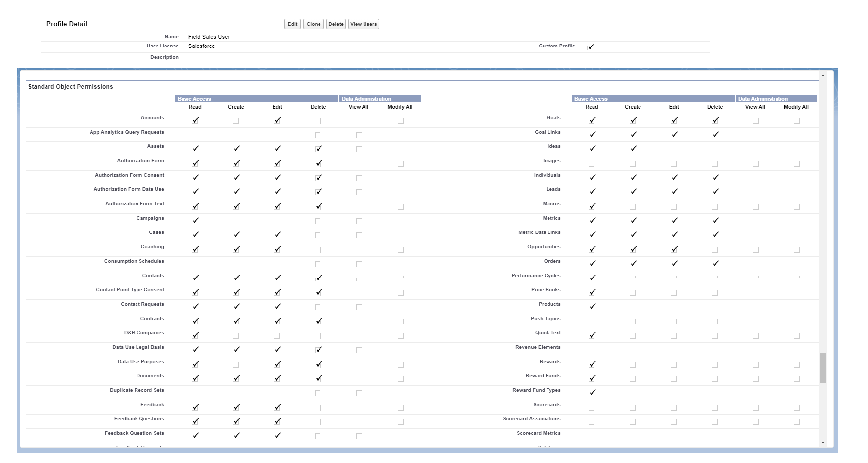Clone this profile
This screenshot has width=868, height=463.
click(x=314, y=24)
